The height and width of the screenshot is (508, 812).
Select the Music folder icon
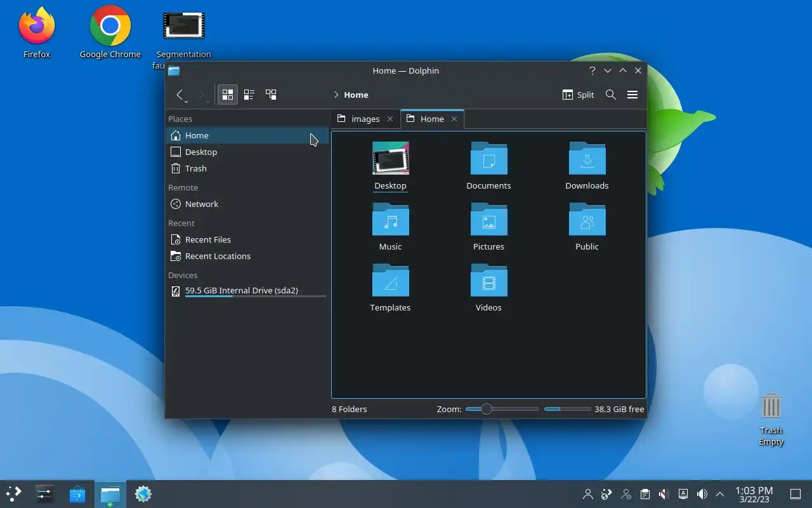[391, 219]
